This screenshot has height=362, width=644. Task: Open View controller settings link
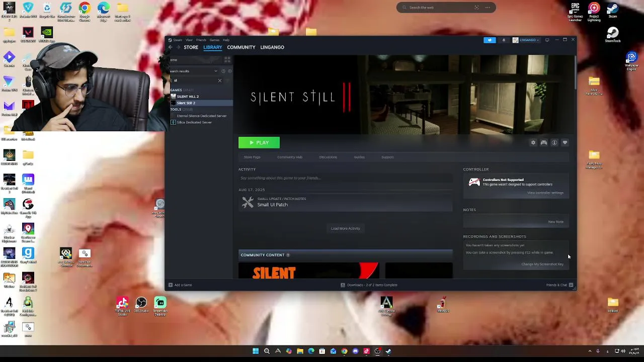point(545,193)
